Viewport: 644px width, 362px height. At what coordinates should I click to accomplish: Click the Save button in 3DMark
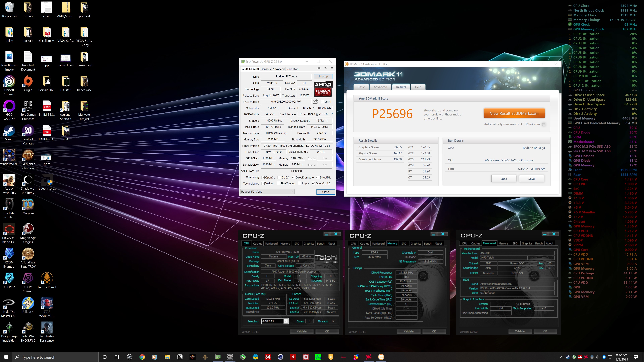(x=531, y=179)
